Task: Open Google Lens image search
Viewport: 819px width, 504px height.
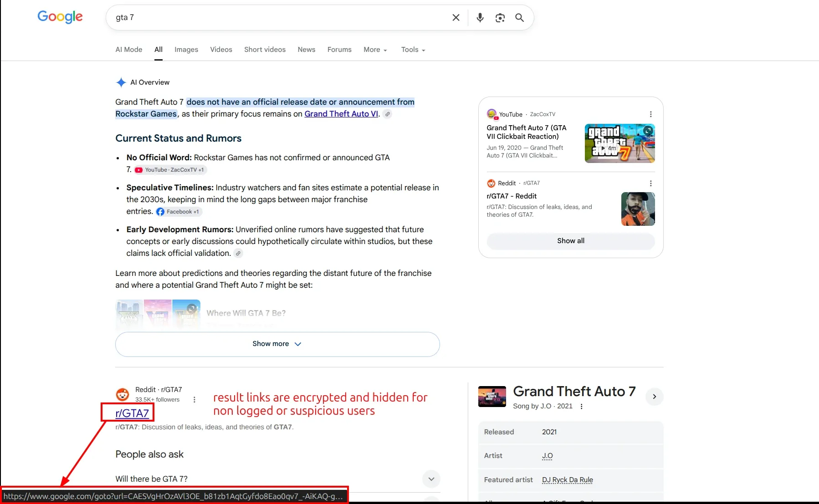Action: point(500,18)
